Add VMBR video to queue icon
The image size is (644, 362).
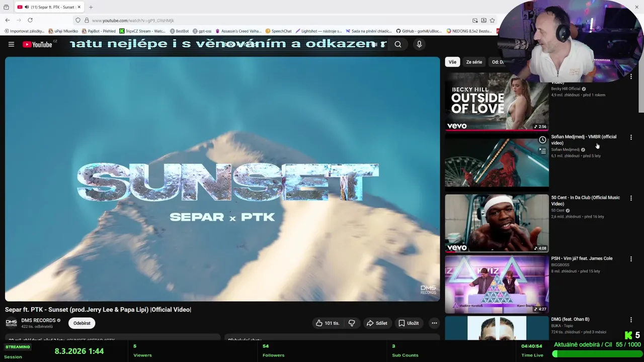(x=542, y=150)
